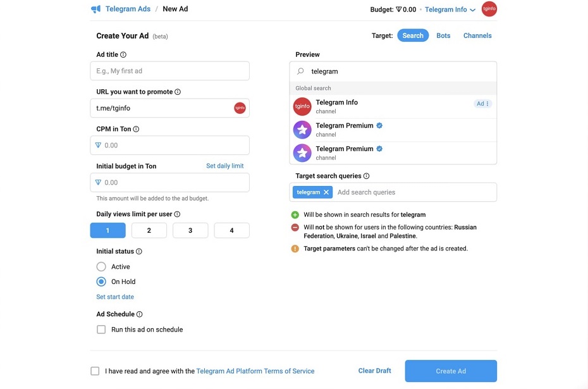Image resolution: width=588 pixels, height=389 pixels.
Task: Select daily views limit of 4
Action: click(231, 230)
